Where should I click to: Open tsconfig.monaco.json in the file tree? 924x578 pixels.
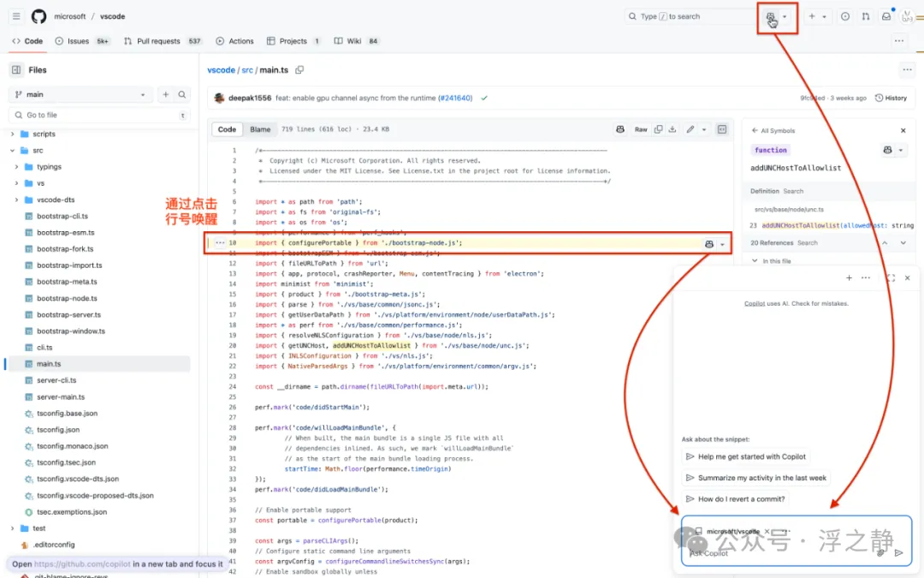tap(73, 446)
